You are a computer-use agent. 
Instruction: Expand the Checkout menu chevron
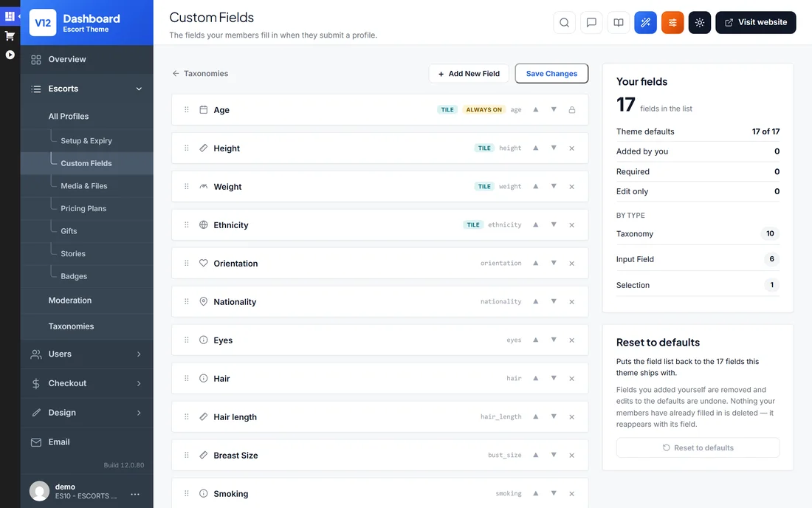[139, 383]
